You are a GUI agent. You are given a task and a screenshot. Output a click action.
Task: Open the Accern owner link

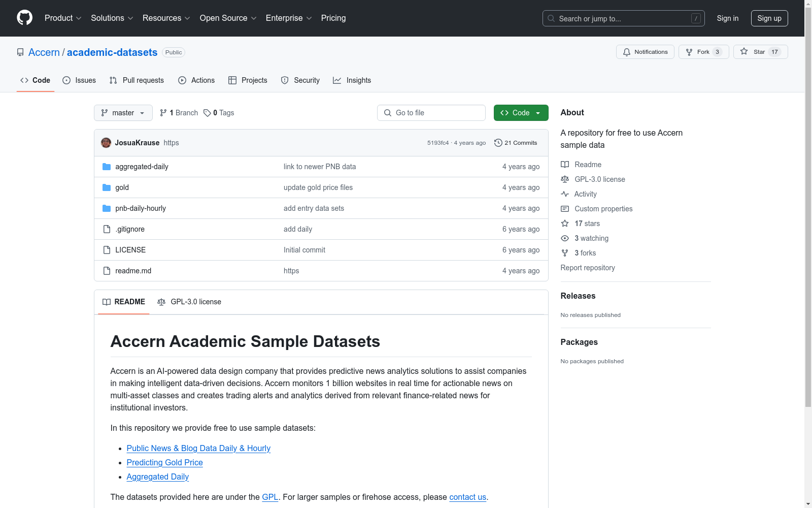pos(44,52)
